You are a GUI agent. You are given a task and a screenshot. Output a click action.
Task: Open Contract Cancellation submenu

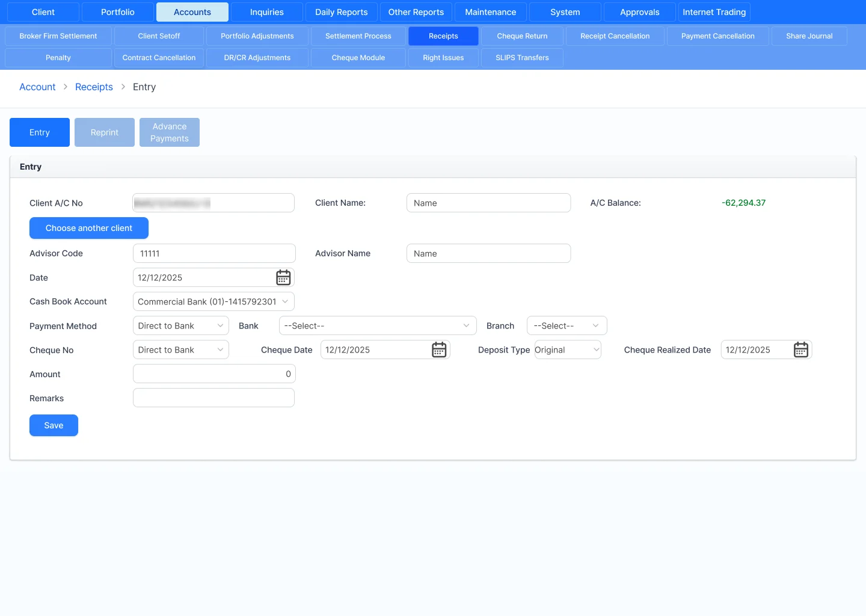coord(159,58)
